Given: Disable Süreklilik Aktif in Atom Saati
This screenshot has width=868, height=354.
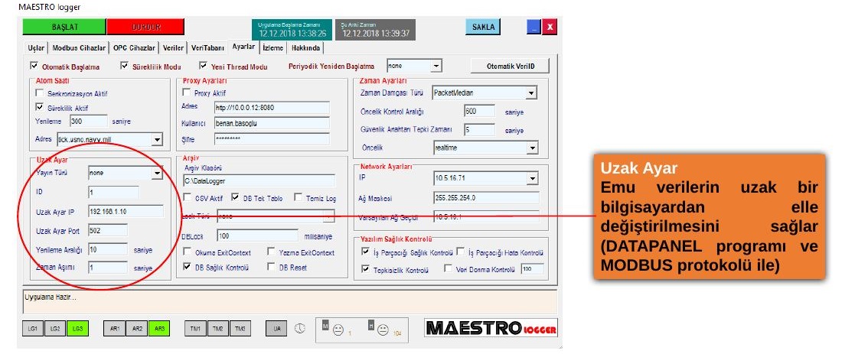Looking at the screenshot, I should coord(39,107).
